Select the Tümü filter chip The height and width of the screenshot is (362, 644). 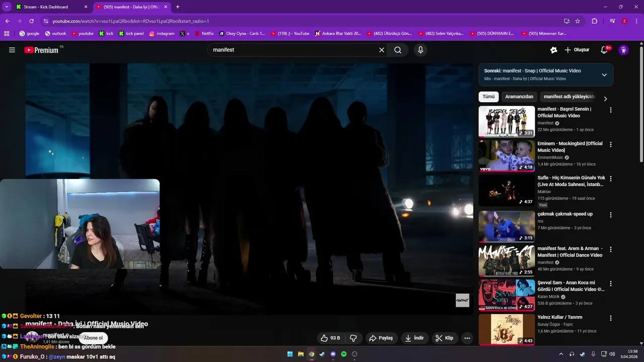click(489, 97)
